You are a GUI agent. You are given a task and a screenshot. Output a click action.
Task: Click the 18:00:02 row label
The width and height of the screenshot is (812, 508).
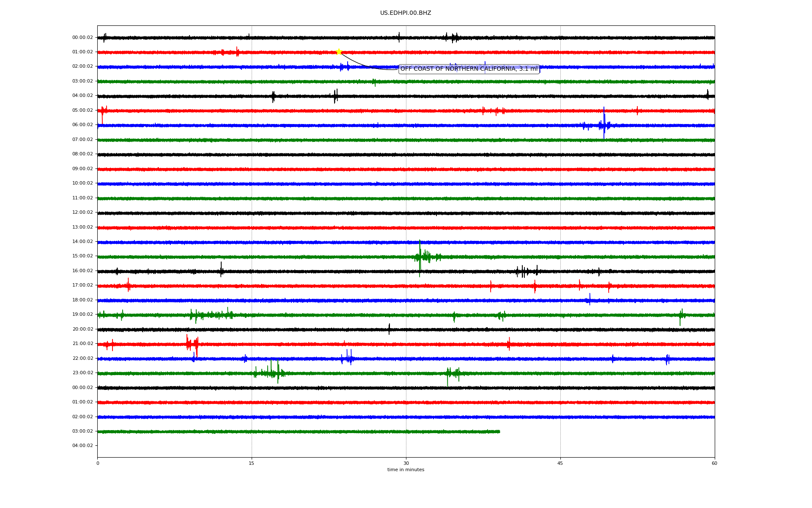(x=82, y=300)
